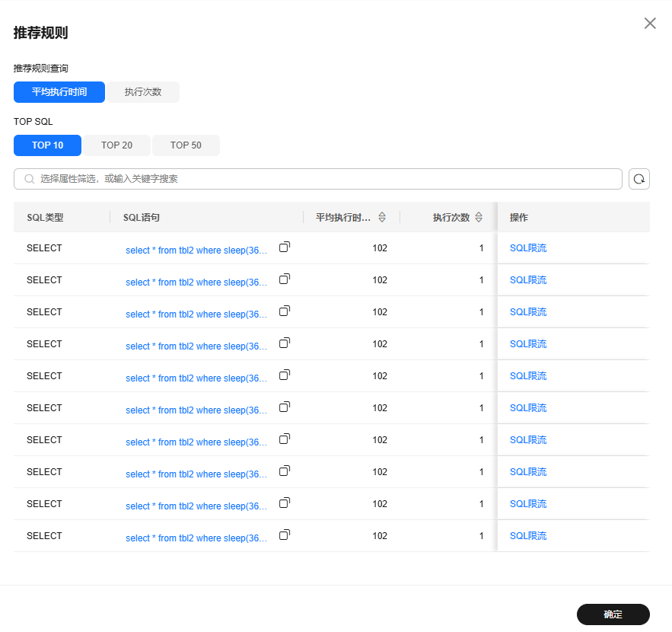Click the refresh icon beside search box
The width and height of the screenshot is (672, 632).
[x=639, y=179]
